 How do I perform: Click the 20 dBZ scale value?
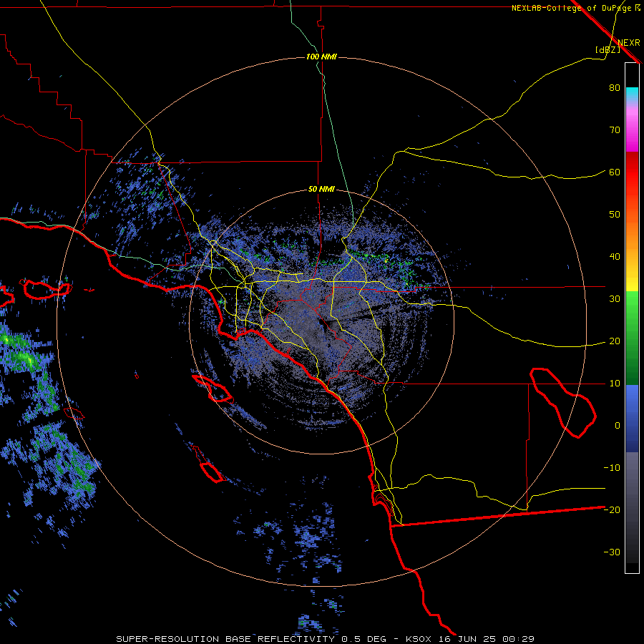(615, 341)
